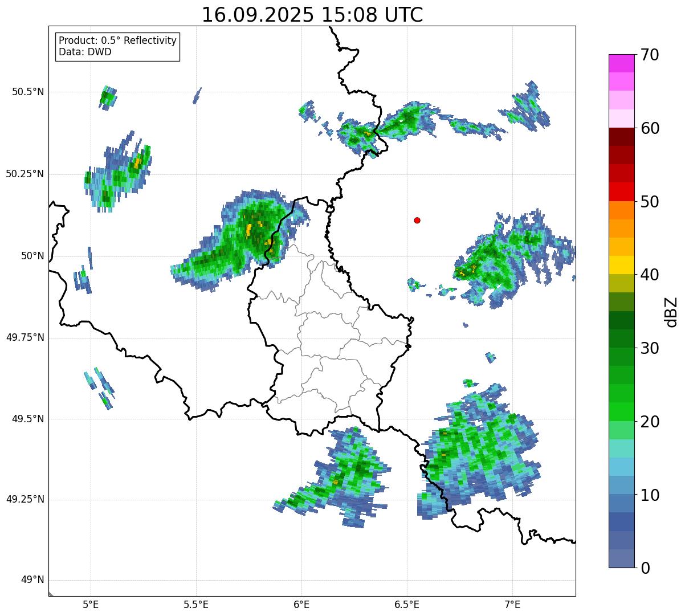The width and height of the screenshot is (685, 616).
Task: Click the 49.75°N latitude label
Action: pyautogui.click(x=25, y=337)
